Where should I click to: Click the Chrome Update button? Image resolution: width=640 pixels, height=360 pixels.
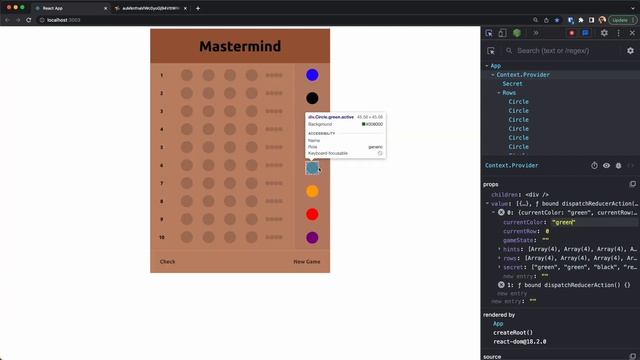pyautogui.click(x=622, y=20)
